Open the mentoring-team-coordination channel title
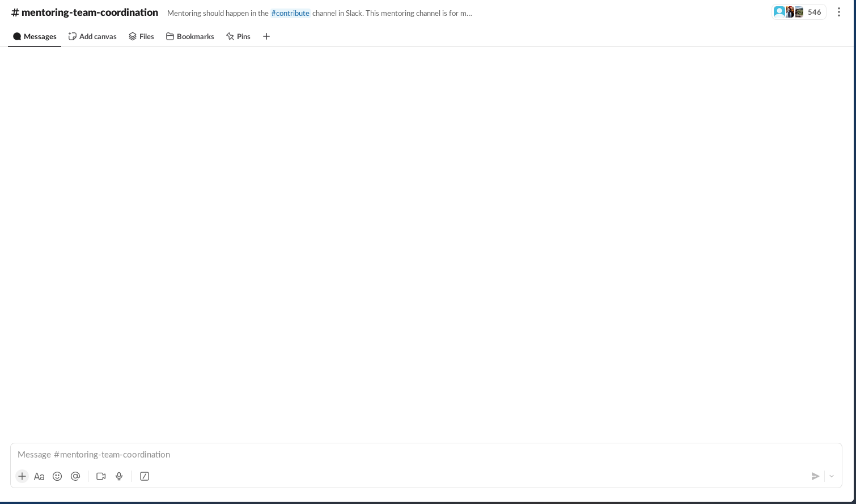This screenshot has width=856, height=504. click(84, 12)
